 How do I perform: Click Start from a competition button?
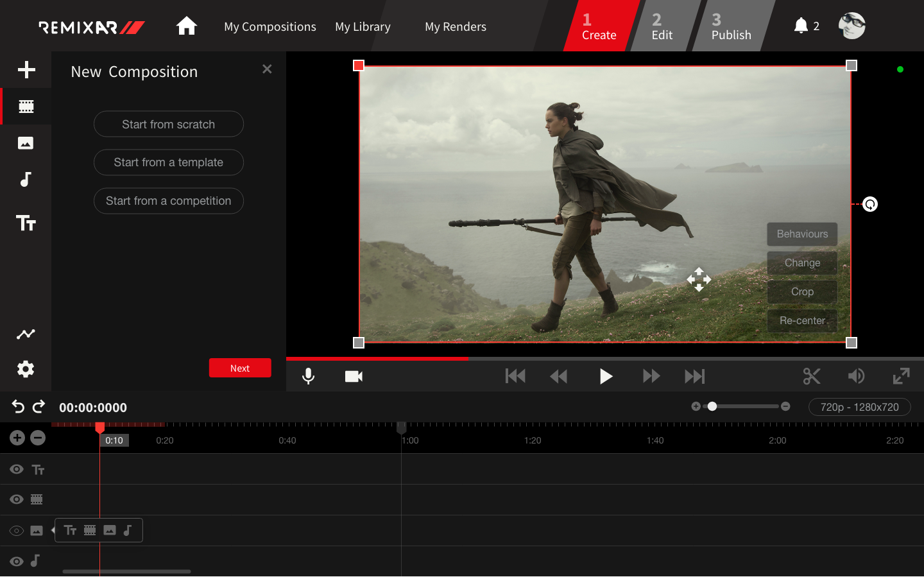[169, 201]
